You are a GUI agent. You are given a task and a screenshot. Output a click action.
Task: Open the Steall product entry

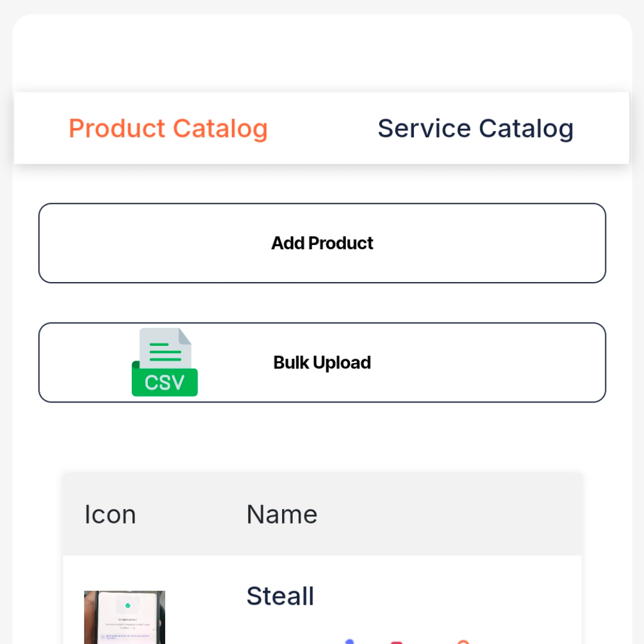pyautogui.click(x=280, y=596)
